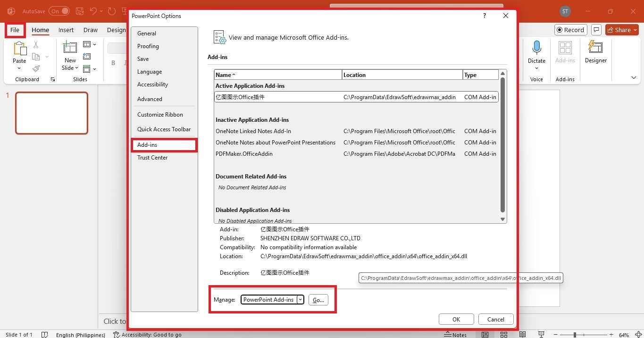Select slide 1 thumbnail
This screenshot has width=644, height=338.
click(52, 113)
